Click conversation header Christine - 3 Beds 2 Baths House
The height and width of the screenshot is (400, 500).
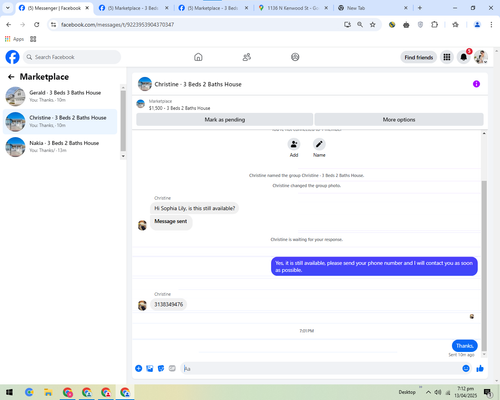click(198, 84)
